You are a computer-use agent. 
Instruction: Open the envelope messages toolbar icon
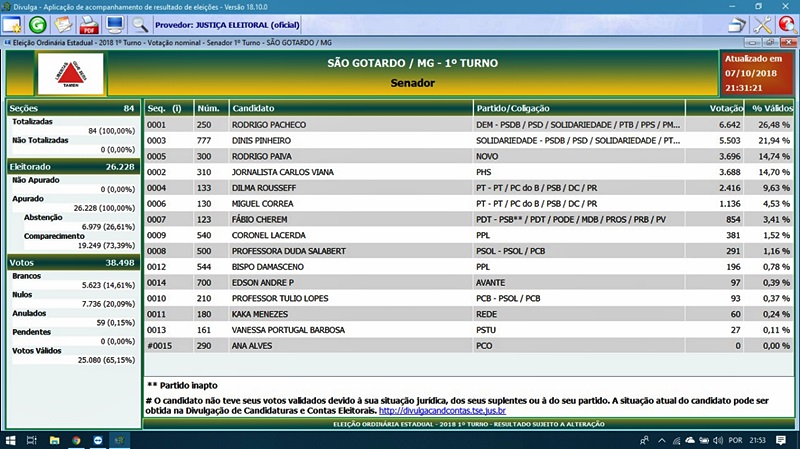(x=64, y=24)
